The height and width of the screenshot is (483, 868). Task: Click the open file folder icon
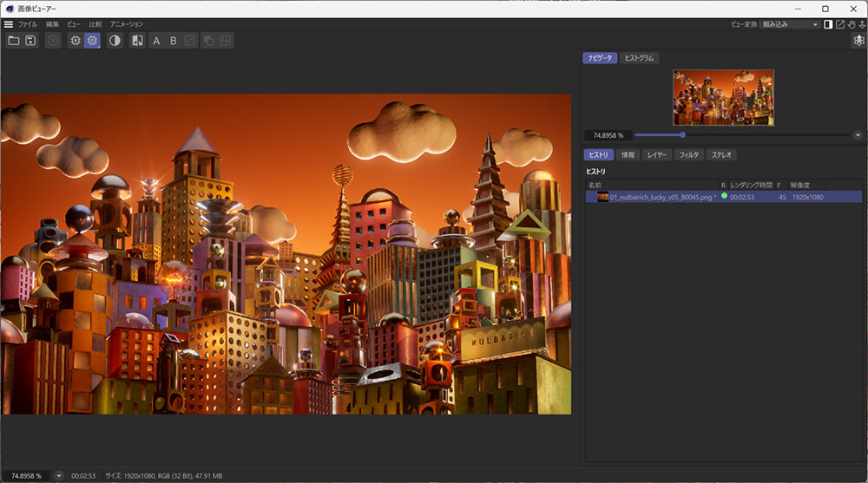[x=14, y=41]
